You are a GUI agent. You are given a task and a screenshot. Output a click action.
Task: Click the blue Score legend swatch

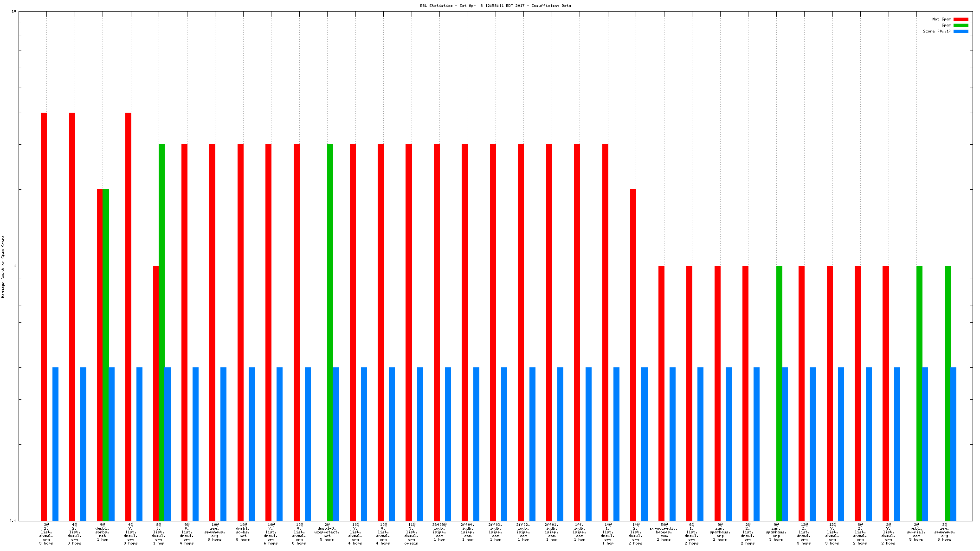point(961,31)
